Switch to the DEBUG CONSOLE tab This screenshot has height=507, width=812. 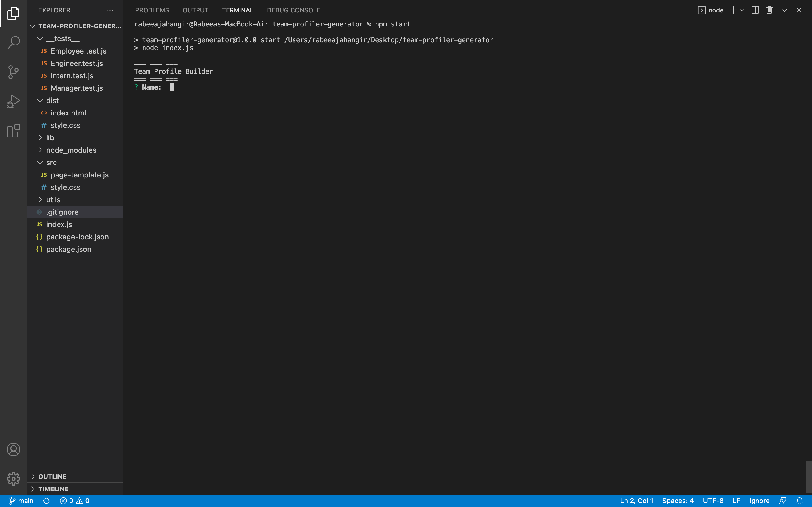pos(293,10)
